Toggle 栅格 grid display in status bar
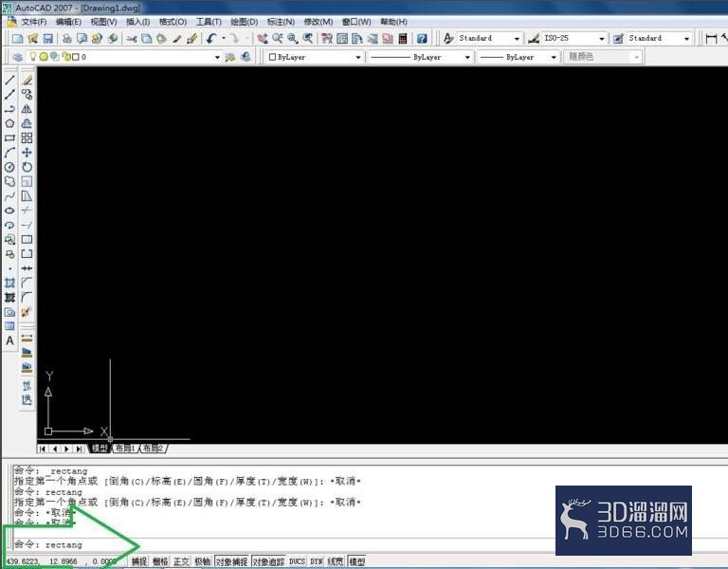Image resolution: width=728 pixels, height=569 pixels. (x=160, y=561)
